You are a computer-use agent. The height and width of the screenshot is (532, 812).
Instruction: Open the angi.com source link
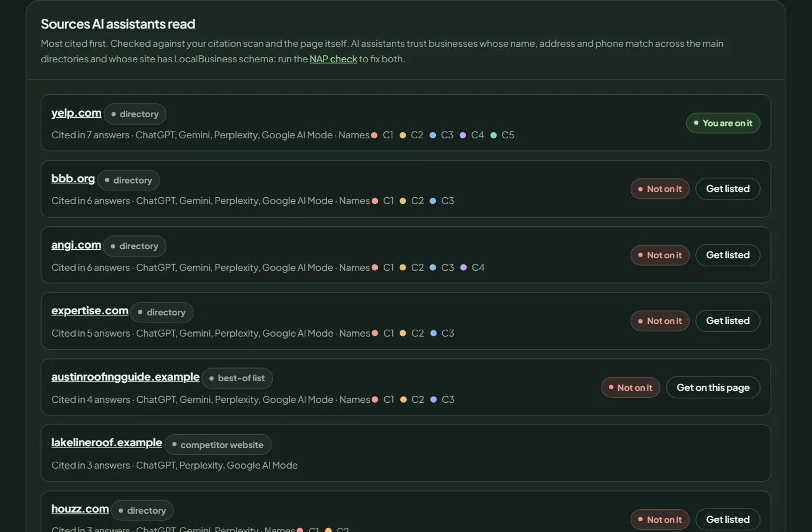(76, 245)
